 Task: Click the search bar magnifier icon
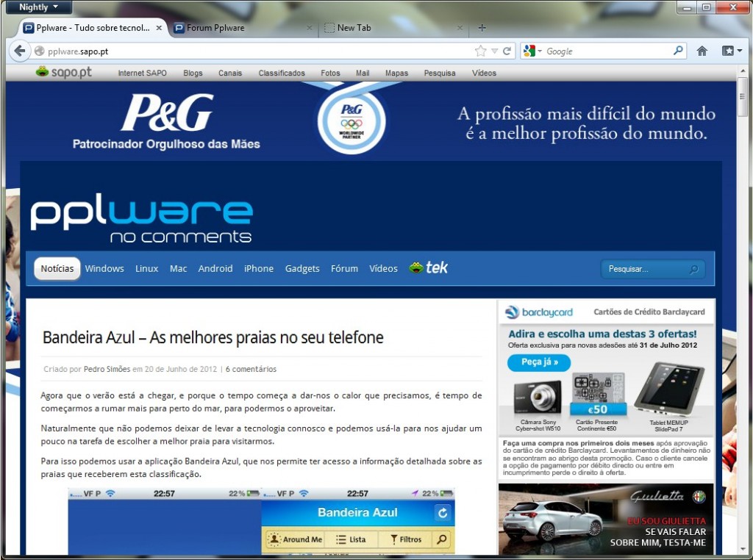[x=678, y=51]
